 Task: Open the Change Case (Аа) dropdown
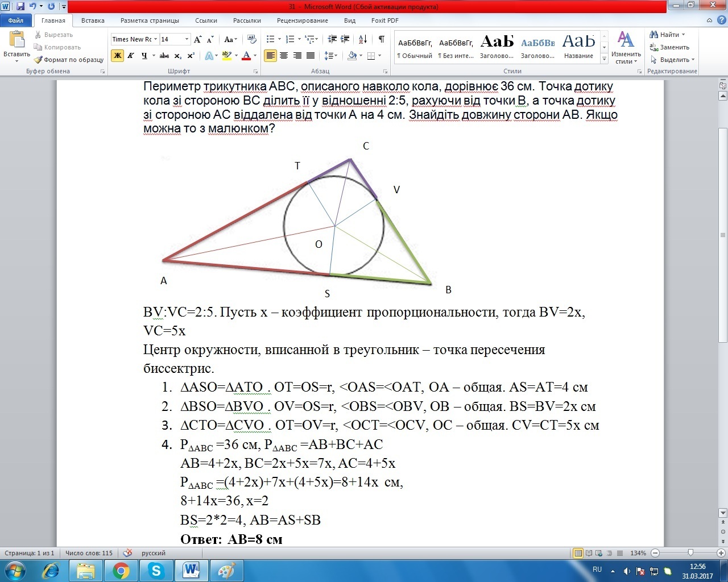[x=230, y=39]
